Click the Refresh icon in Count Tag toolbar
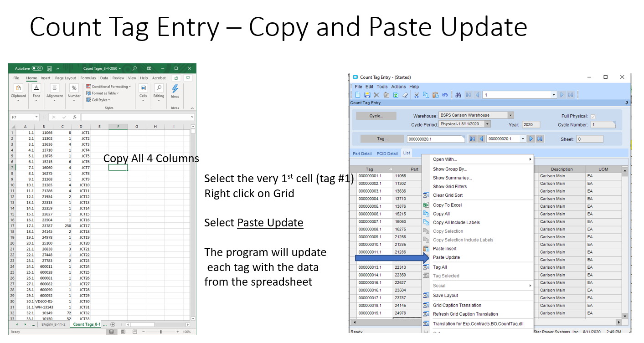 (396, 95)
